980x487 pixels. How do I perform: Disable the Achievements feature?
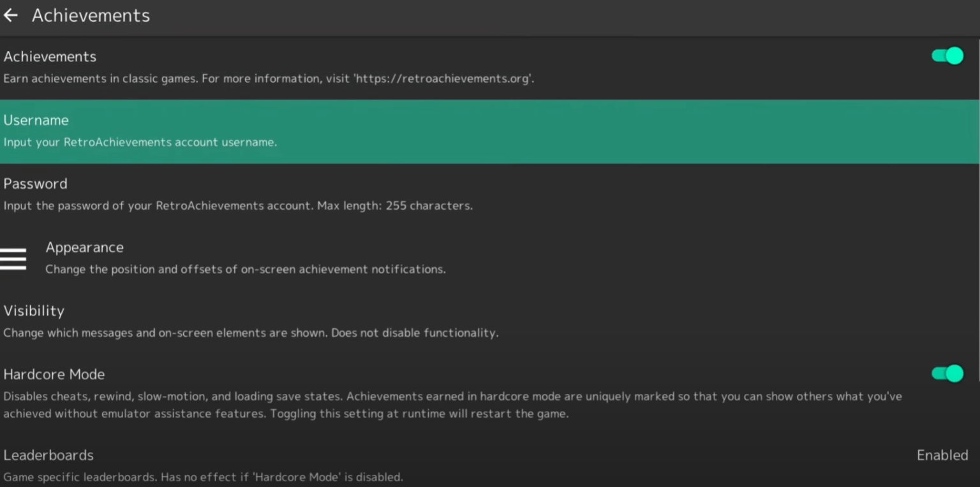947,56
